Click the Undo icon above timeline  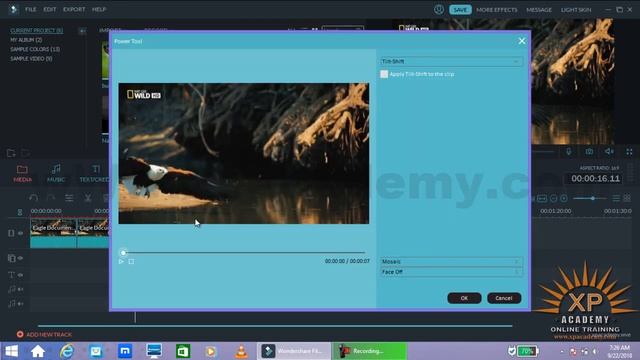click(33, 198)
